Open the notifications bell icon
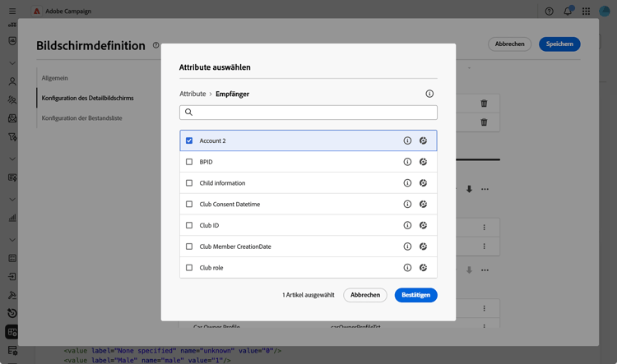Viewport: 617px width, 364px height. coord(568,12)
